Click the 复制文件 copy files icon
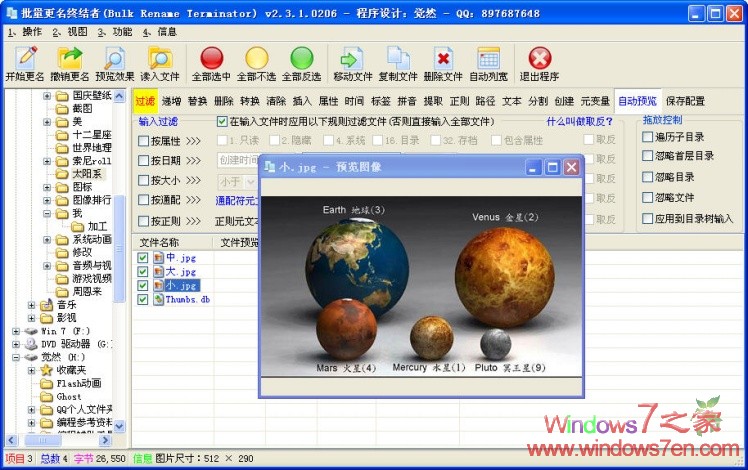 pyautogui.click(x=398, y=58)
